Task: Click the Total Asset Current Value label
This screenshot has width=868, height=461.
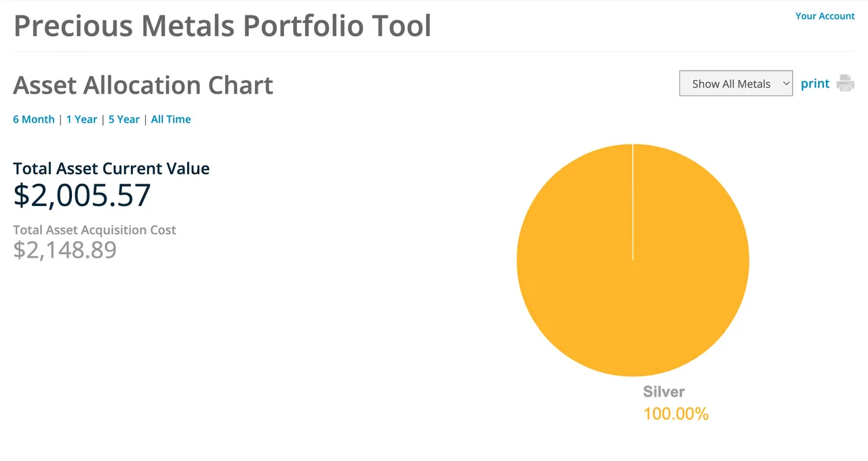Action: click(111, 168)
